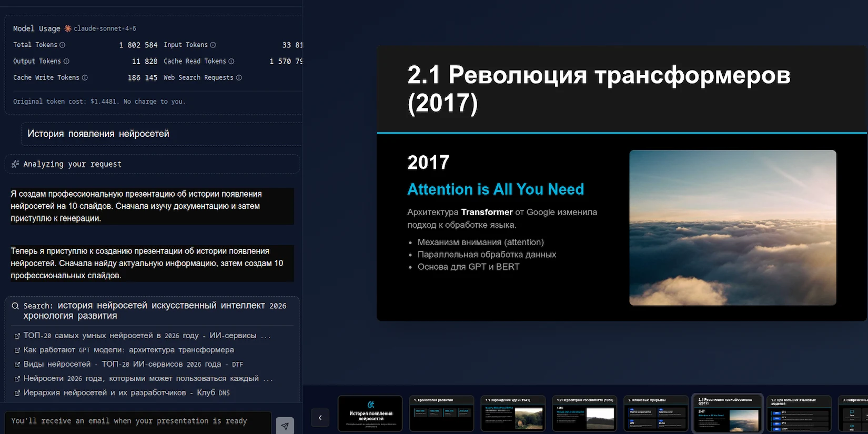Click the large 2017 year label on slide
The width and height of the screenshot is (868, 434).
[x=428, y=163]
